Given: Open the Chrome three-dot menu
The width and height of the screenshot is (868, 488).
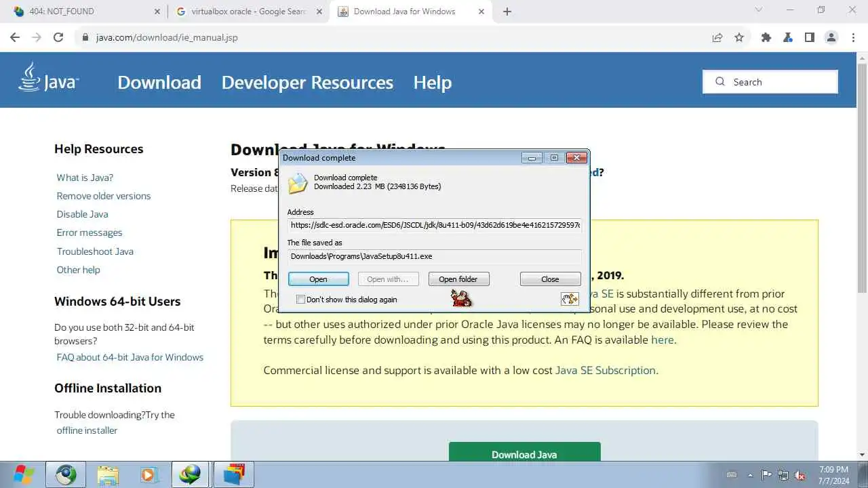Looking at the screenshot, I should click(x=853, y=37).
